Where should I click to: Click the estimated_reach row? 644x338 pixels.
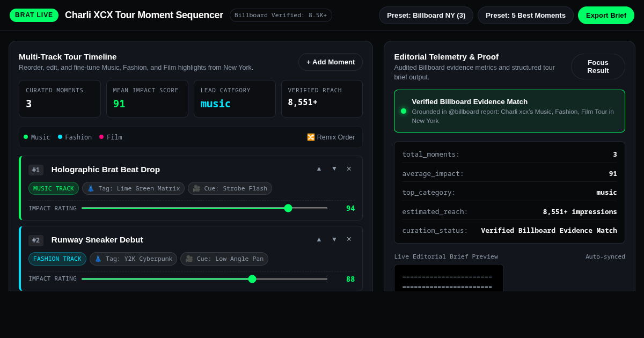point(509,211)
